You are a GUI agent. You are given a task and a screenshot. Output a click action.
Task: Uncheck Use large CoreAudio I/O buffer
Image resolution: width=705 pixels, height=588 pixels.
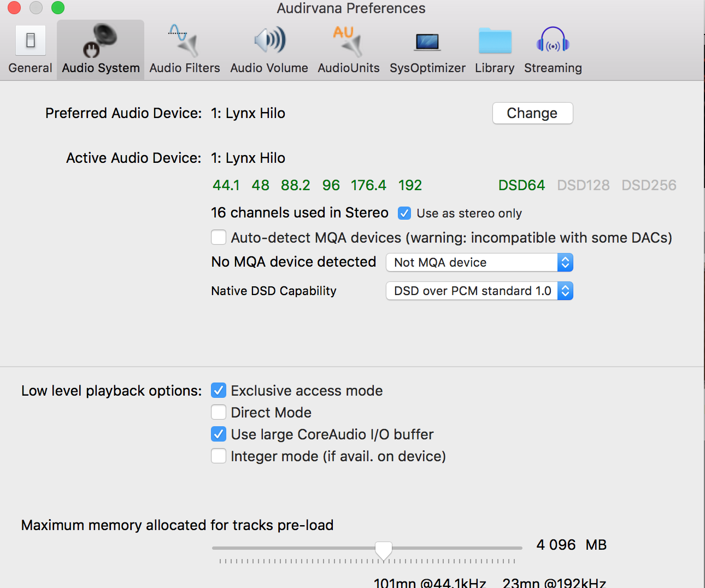pos(219,434)
